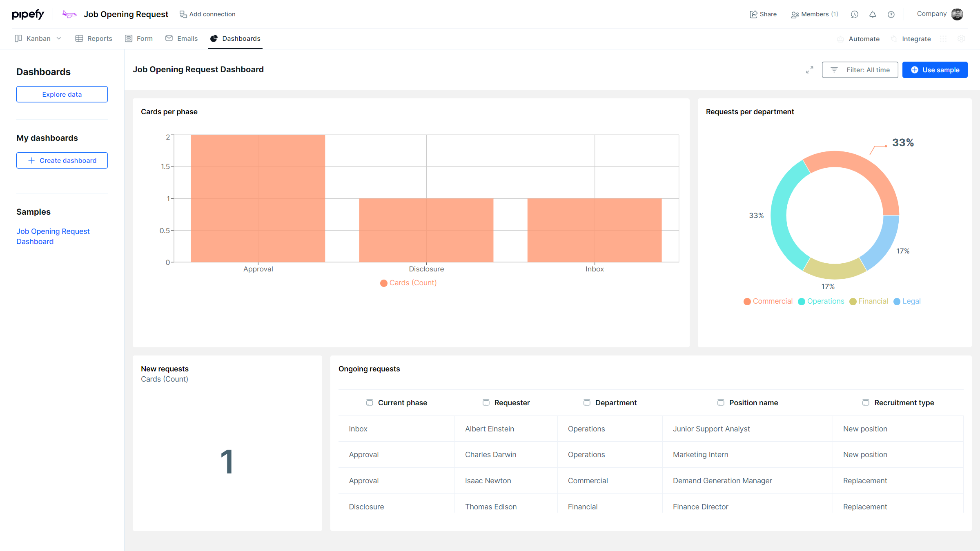Open the help question mark icon
The height and width of the screenshot is (551, 980).
891,14
